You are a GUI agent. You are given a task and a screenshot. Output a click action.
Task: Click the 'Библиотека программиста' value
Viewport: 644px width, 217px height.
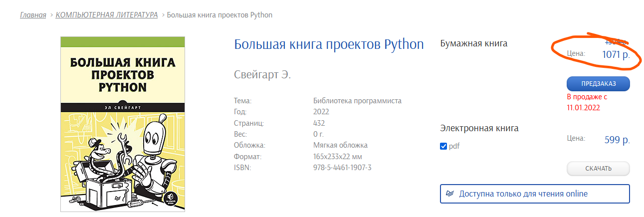[x=357, y=101]
